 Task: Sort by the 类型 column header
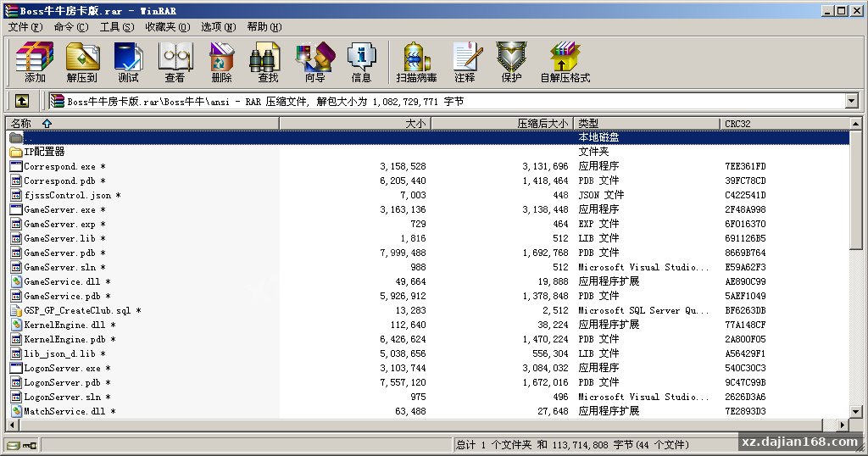pyautogui.click(x=647, y=124)
